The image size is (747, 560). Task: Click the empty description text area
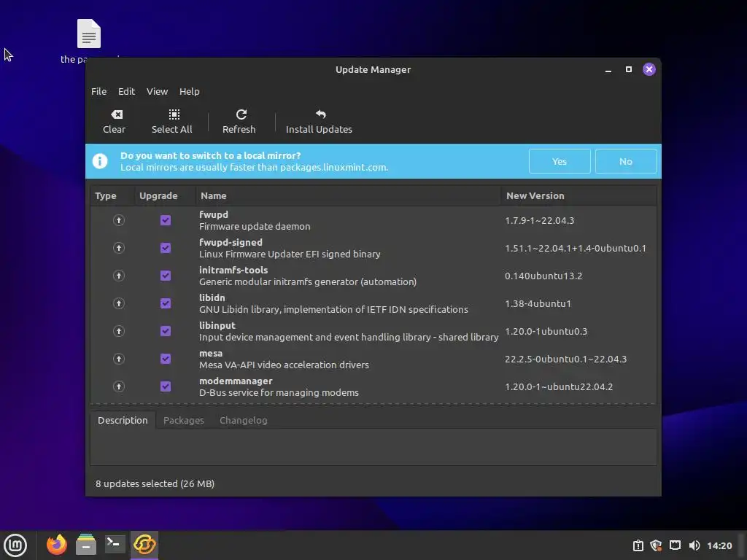[373, 447]
